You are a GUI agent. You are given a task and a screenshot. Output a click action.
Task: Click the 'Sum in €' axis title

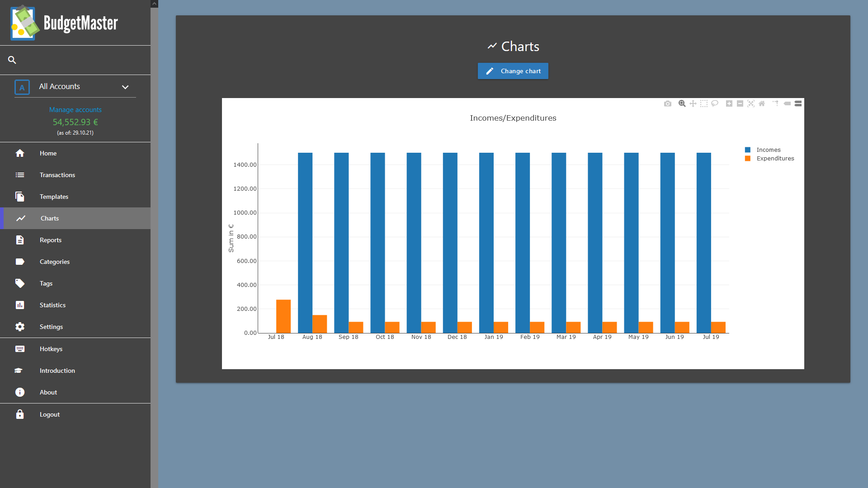[x=231, y=238]
